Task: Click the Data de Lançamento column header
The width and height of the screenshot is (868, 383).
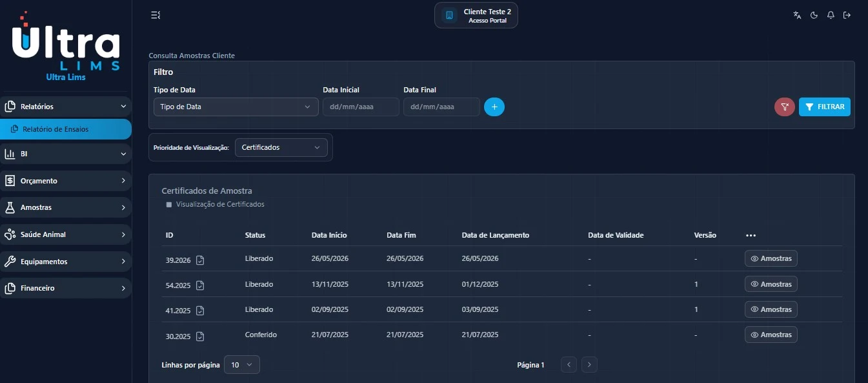Action: coord(496,235)
